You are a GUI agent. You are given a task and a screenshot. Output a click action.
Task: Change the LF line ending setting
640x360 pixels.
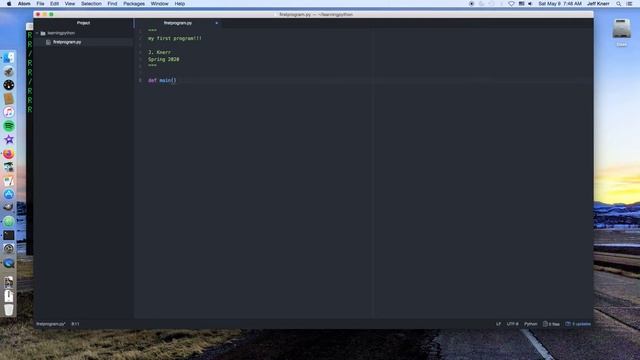point(498,324)
